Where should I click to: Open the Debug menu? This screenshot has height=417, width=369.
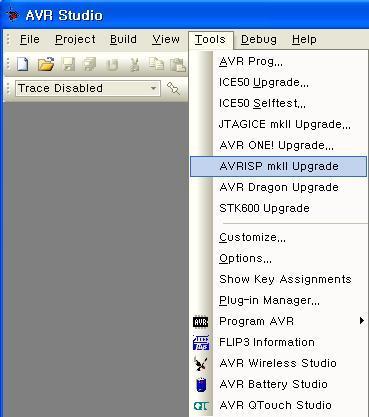[259, 39]
